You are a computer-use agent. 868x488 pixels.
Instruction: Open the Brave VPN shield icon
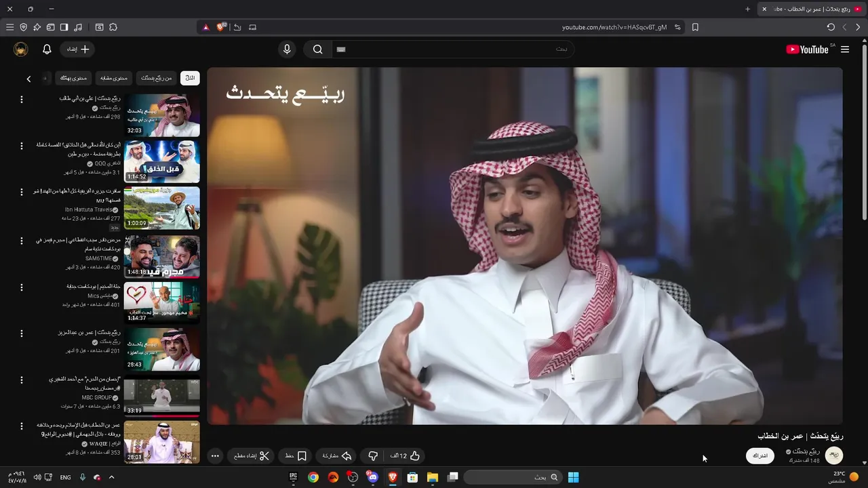(x=23, y=27)
